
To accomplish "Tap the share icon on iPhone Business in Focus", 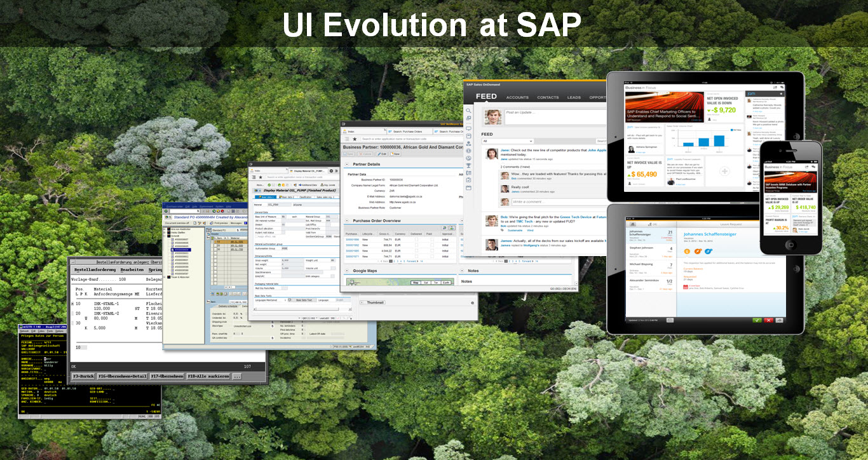I will [x=807, y=167].
